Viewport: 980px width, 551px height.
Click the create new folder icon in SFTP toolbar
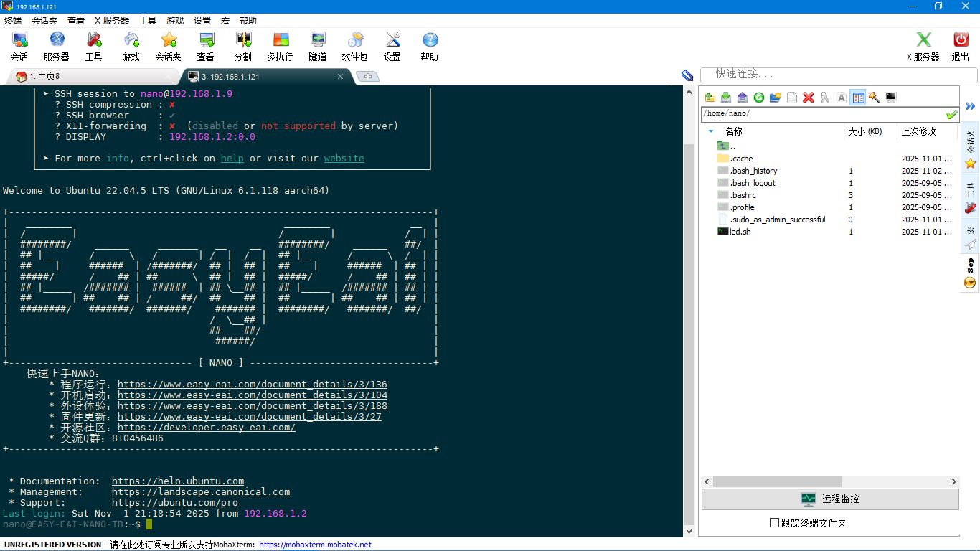pyautogui.click(x=775, y=98)
